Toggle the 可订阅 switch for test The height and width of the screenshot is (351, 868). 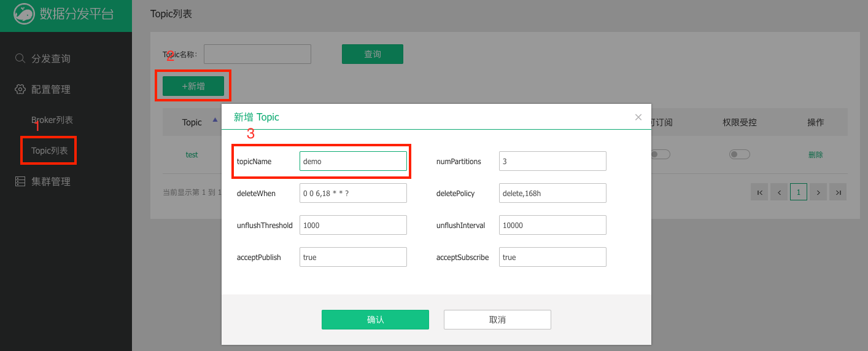click(661, 155)
